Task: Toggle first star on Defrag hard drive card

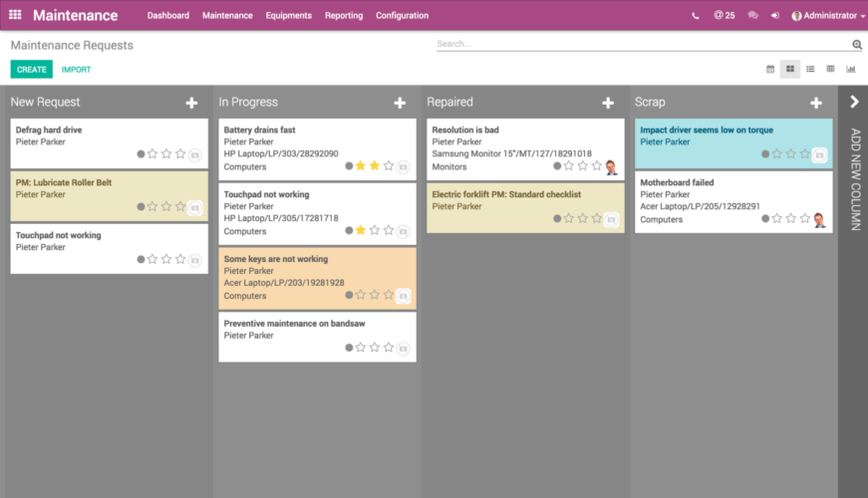Action: tap(152, 154)
